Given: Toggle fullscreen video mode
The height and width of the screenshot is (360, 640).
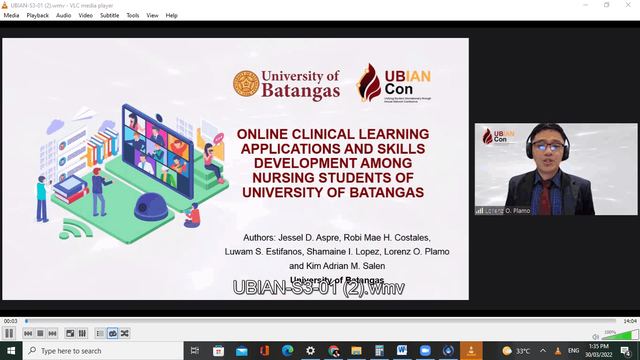Looking at the screenshot, I should point(70,333).
